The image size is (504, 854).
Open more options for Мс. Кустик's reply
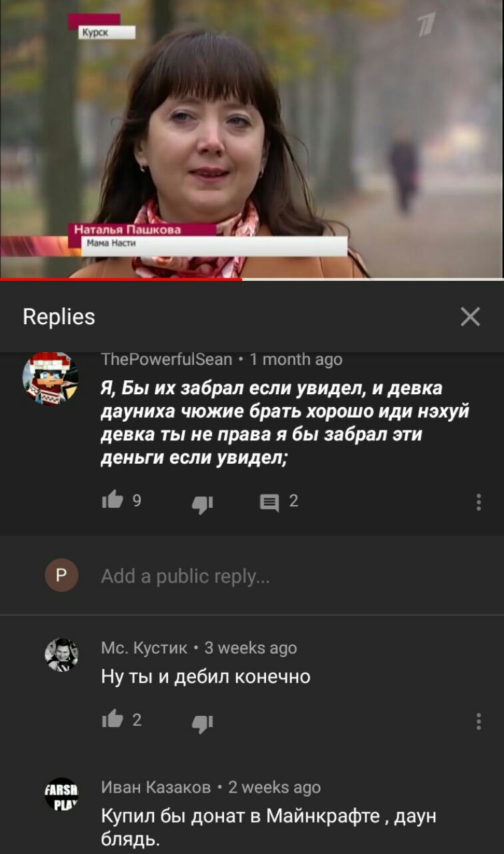click(x=479, y=721)
